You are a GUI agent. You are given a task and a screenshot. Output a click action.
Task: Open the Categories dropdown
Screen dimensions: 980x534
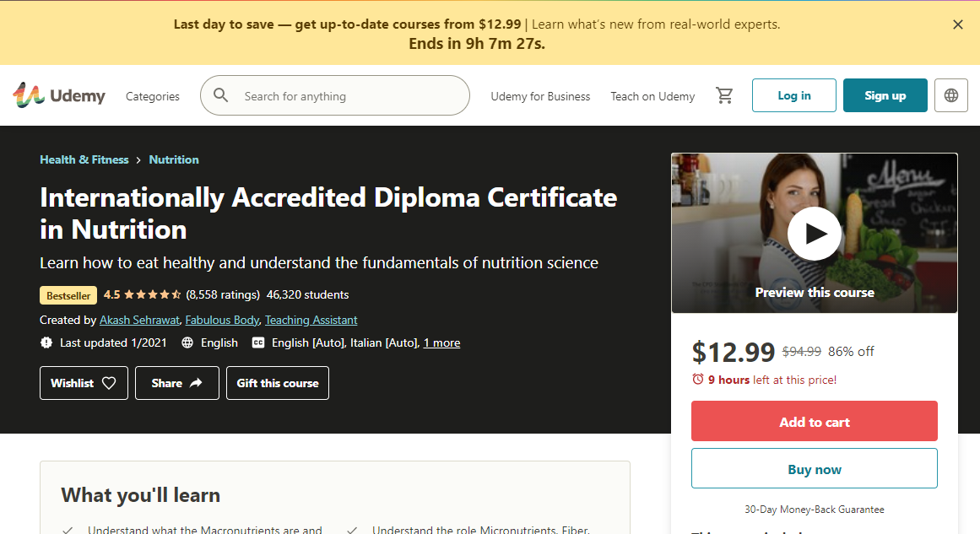pyautogui.click(x=152, y=96)
